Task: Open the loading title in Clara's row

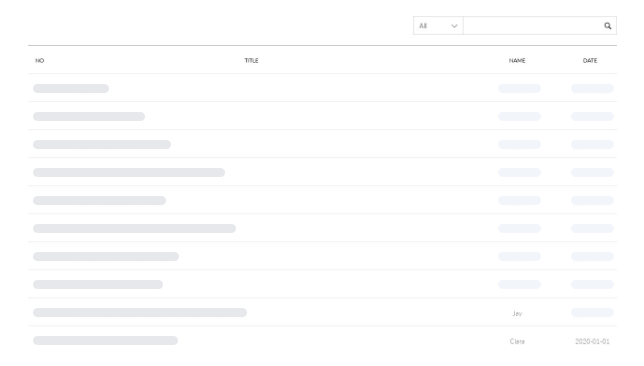Action: pos(106,341)
